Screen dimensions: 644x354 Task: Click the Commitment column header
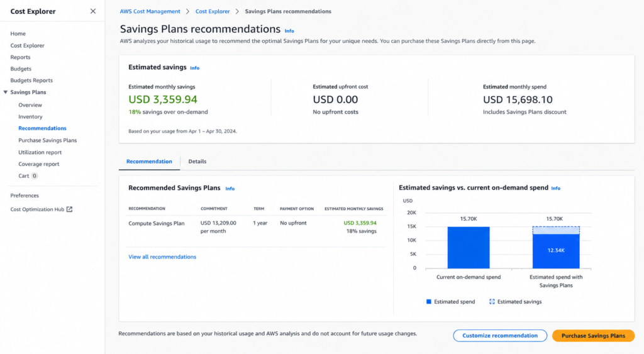(x=214, y=209)
